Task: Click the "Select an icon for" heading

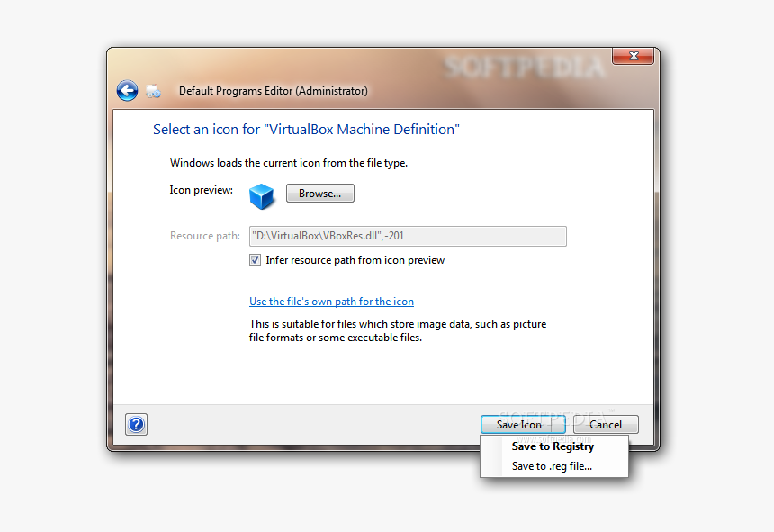Action: coord(306,130)
